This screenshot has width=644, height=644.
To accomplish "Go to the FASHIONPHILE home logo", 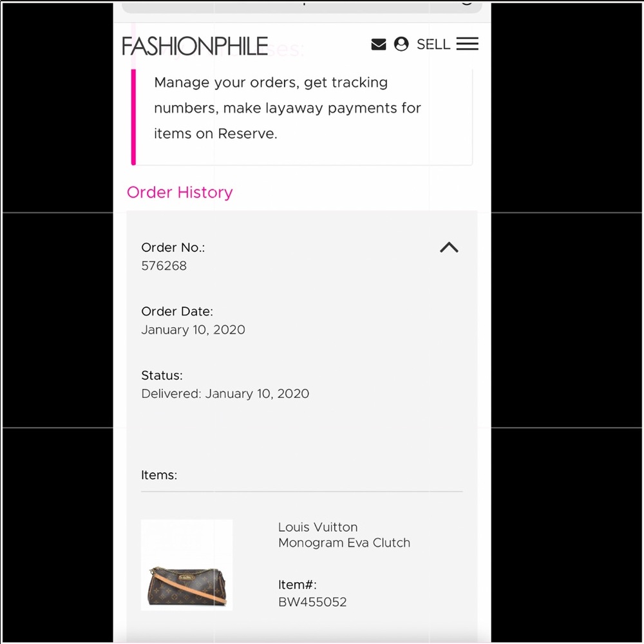I will click(x=194, y=46).
